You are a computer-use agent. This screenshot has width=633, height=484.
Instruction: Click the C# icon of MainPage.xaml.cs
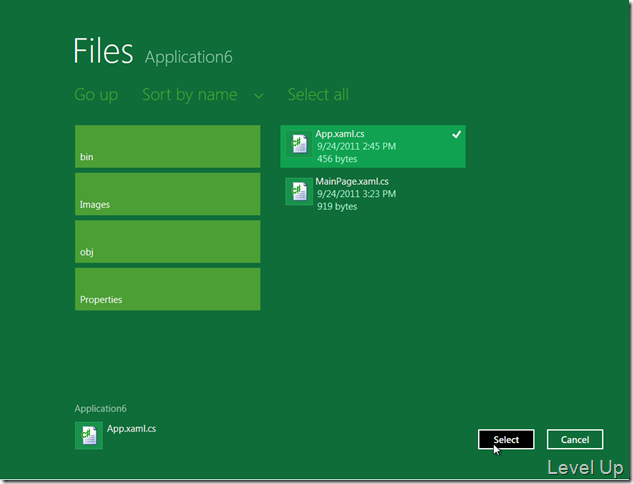[299, 191]
